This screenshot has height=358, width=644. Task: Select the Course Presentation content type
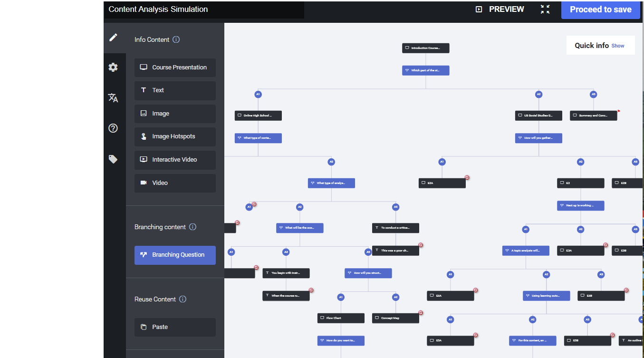coord(175,68)
